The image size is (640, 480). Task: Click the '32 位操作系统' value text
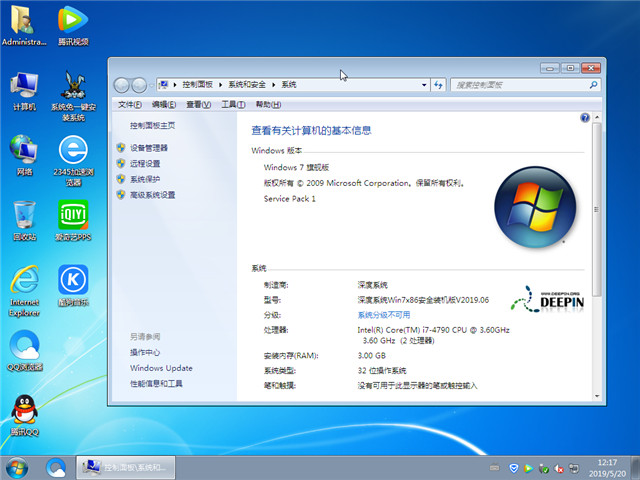pos(382,371)
